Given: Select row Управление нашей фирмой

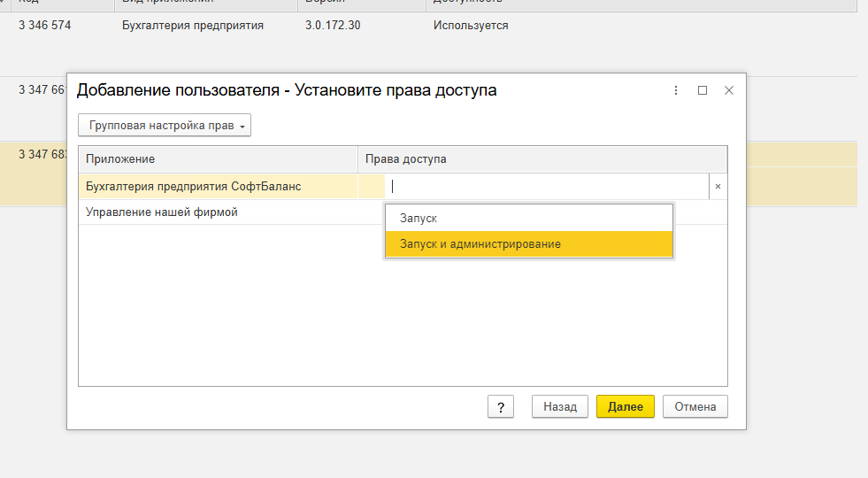Looking at the screenshot, I should click(219, 212).
